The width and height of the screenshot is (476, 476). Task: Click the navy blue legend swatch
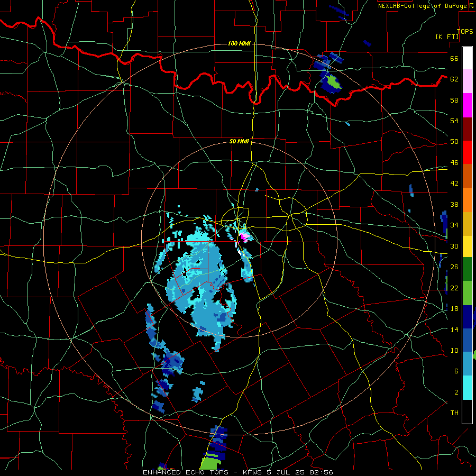[467, 317]
